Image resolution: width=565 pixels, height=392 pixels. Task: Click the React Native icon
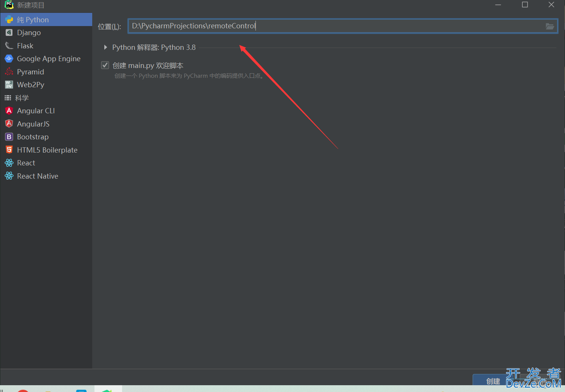pyautogui.click(x=9, y=176)
